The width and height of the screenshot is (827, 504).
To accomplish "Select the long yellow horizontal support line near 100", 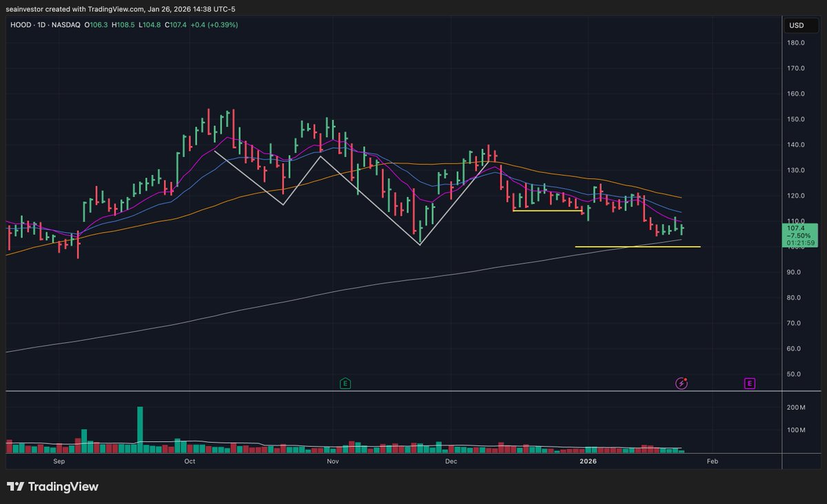I will click(x=637, y=246).
